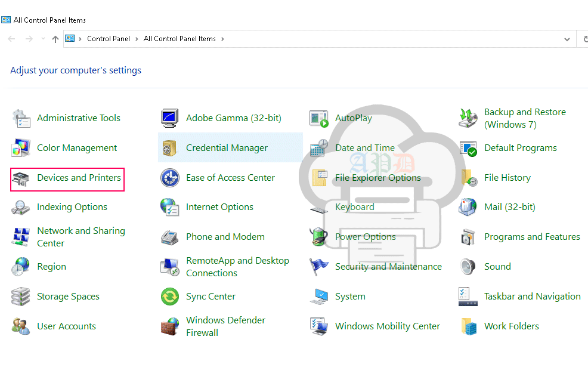Viewport: 588px width, 392px height.
Task: Open the Color Management icon
Action: pyautogui.click(x=21, y=148)
